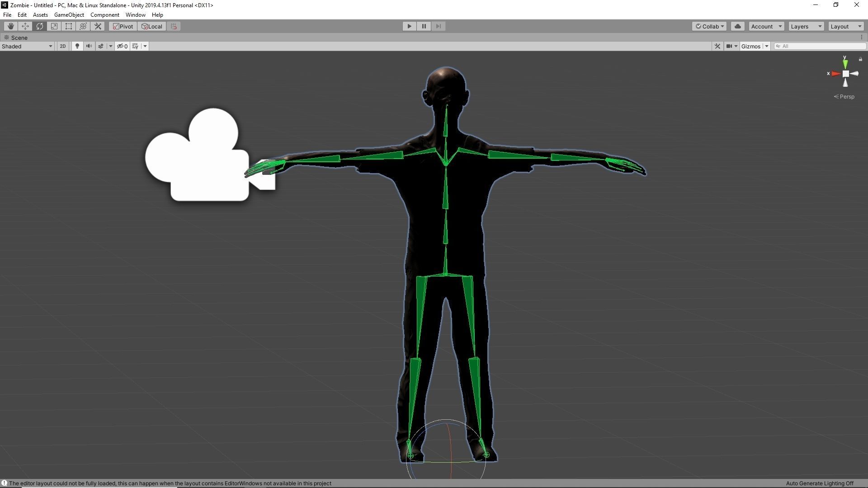
Task: Open the Assets menu
Action: point(40,15)
